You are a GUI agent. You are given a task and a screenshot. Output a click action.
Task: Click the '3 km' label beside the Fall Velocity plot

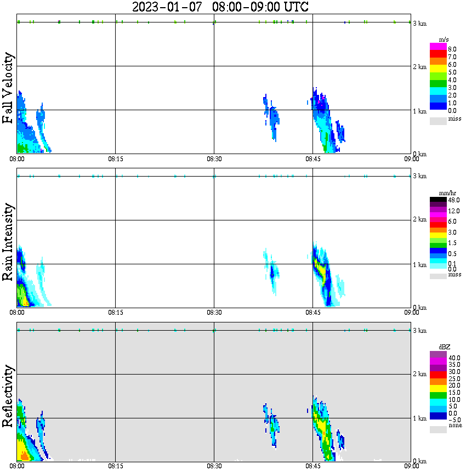point(419,24)
